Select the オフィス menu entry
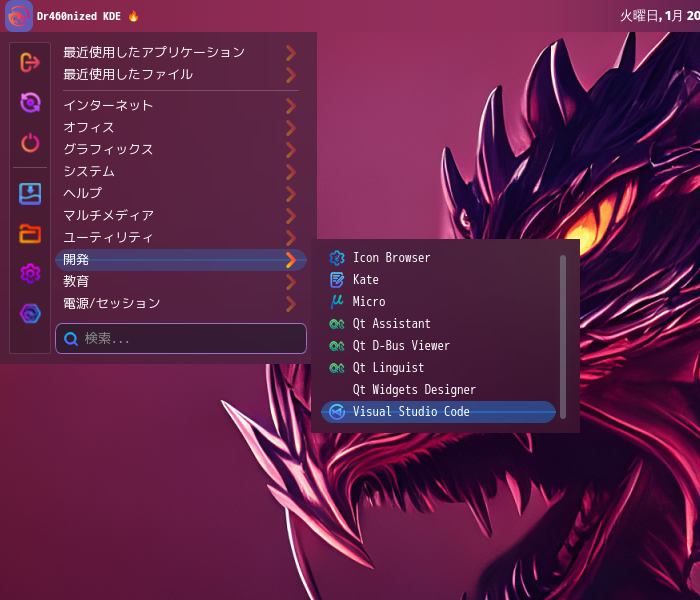 pos(181,128)
